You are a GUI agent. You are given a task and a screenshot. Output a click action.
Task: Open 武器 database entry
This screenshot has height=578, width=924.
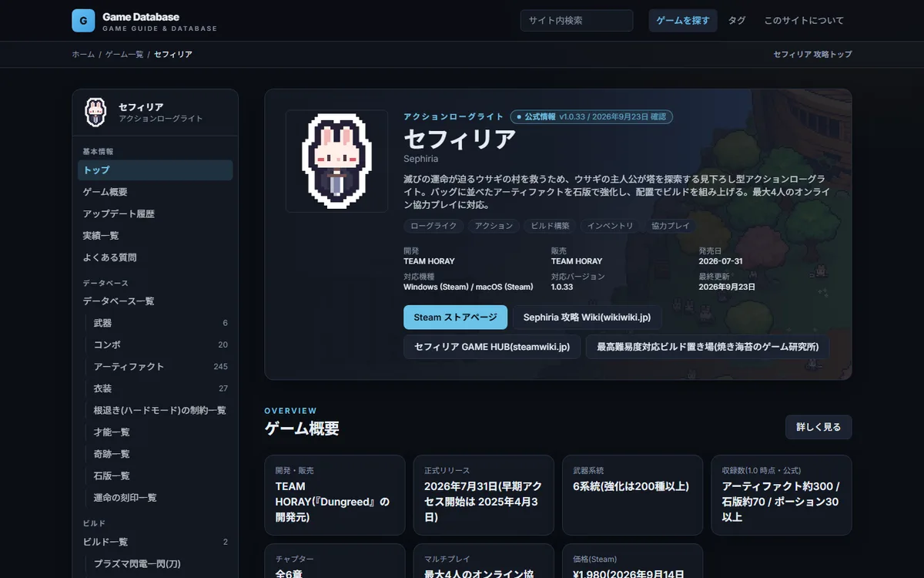(x=160, y=323)
